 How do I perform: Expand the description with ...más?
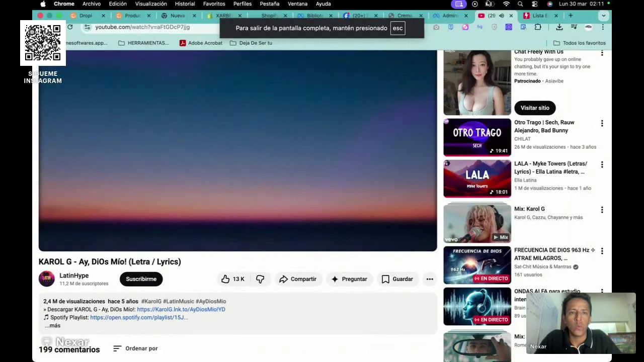tap(52, 325)
